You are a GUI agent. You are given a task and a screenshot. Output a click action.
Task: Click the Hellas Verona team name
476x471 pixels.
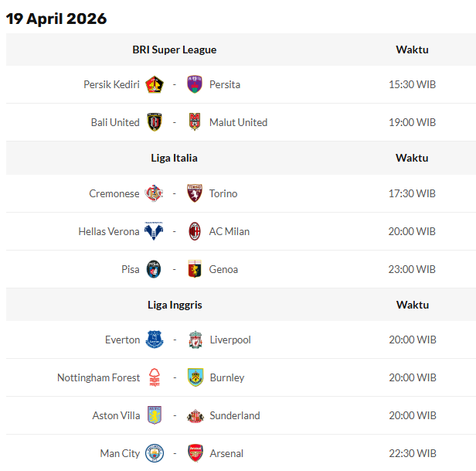pos(109,231)
